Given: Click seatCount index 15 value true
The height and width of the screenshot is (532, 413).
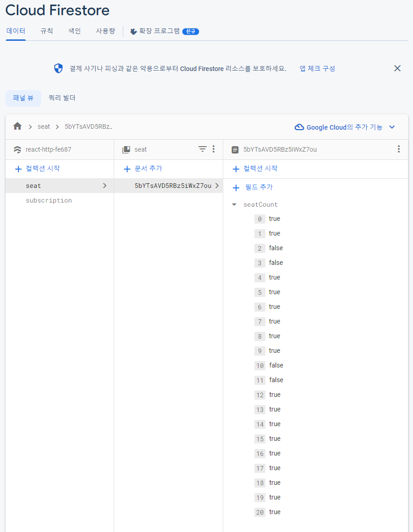Looking at the screenshot, I should pyautogui.click(x=275, y=439).
